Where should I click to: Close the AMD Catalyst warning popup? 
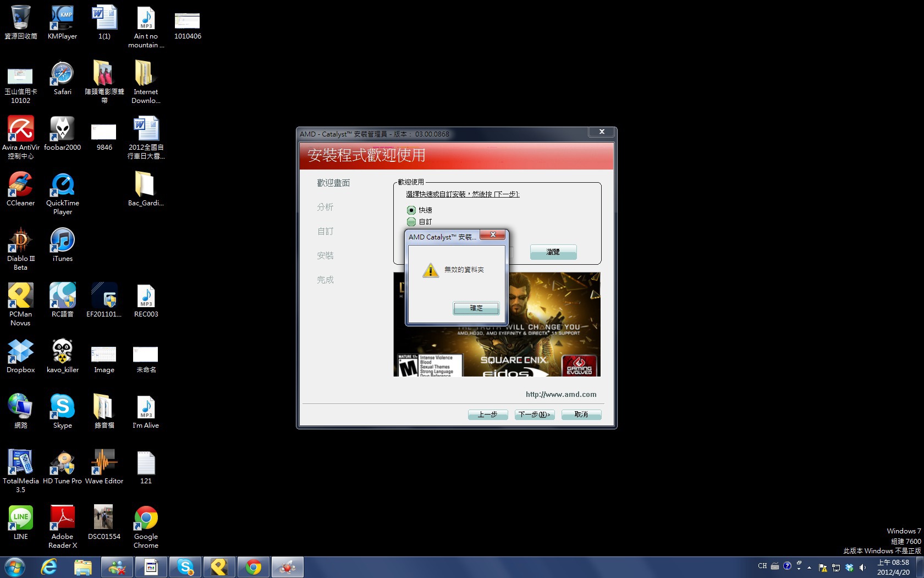click(493, 235)
